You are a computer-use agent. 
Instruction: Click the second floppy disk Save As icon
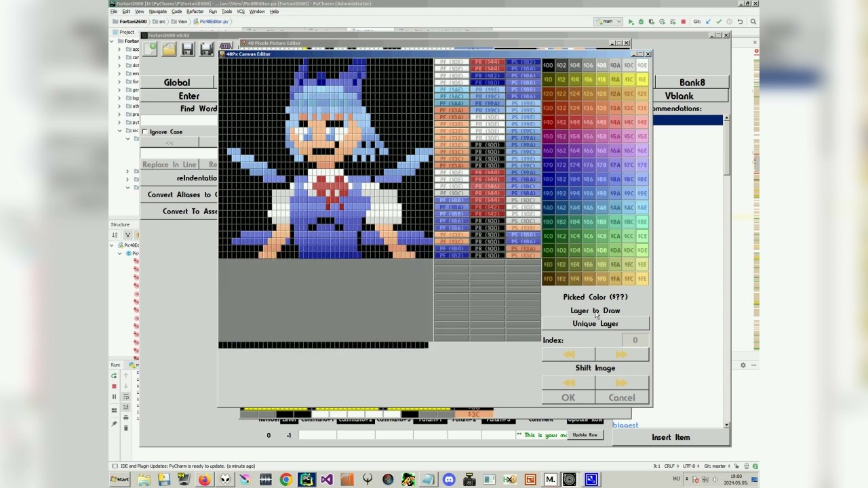click(x=207, y=49)
